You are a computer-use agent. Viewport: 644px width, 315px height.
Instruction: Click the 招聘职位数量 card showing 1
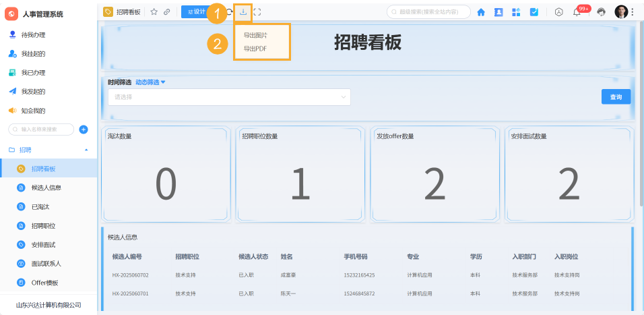[x=300, y=174]
